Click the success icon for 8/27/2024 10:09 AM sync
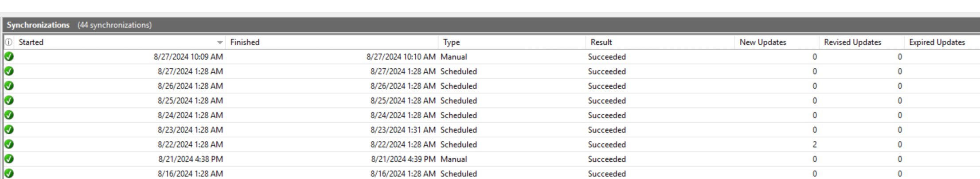Viewport: 980px width, 179px height. click(x=9, y=57)
